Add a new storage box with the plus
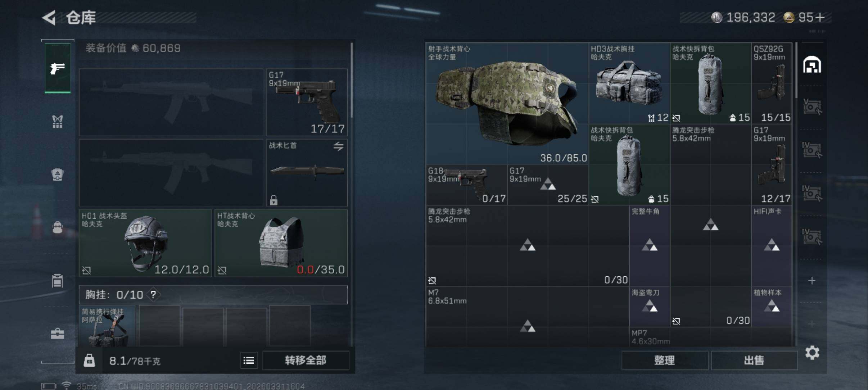The width and height of the screenshot is (868, 390). tap(812, 281)
